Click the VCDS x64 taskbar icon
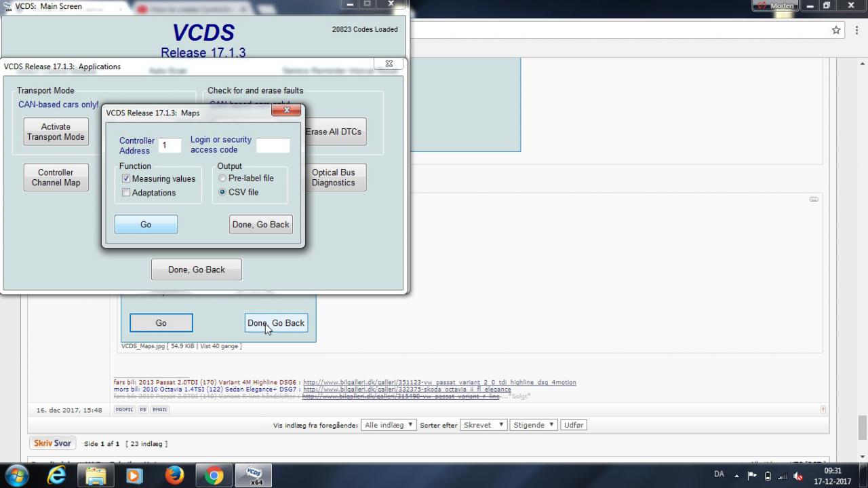Viewport: 868px width, 488px height. 254,475
